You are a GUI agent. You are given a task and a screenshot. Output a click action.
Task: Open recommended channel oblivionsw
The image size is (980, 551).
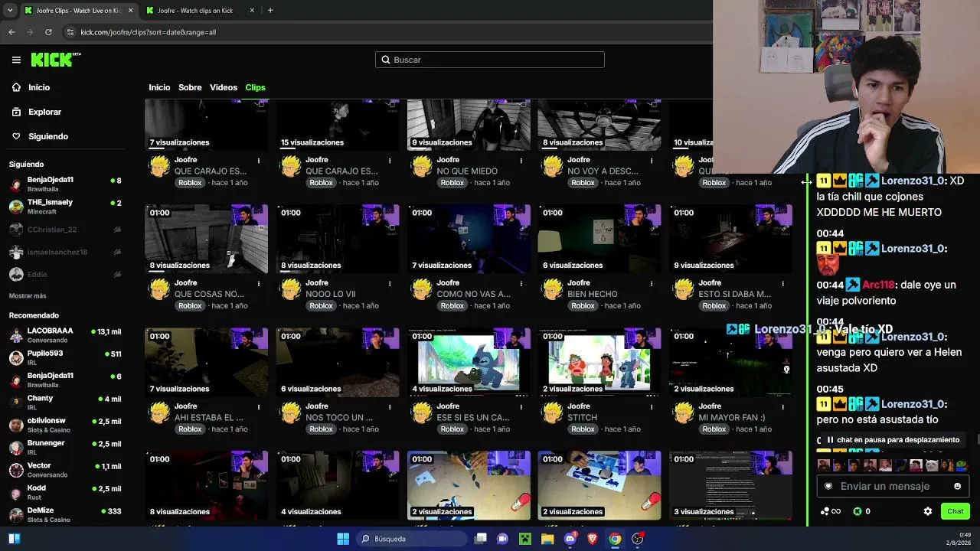[65, 425]
